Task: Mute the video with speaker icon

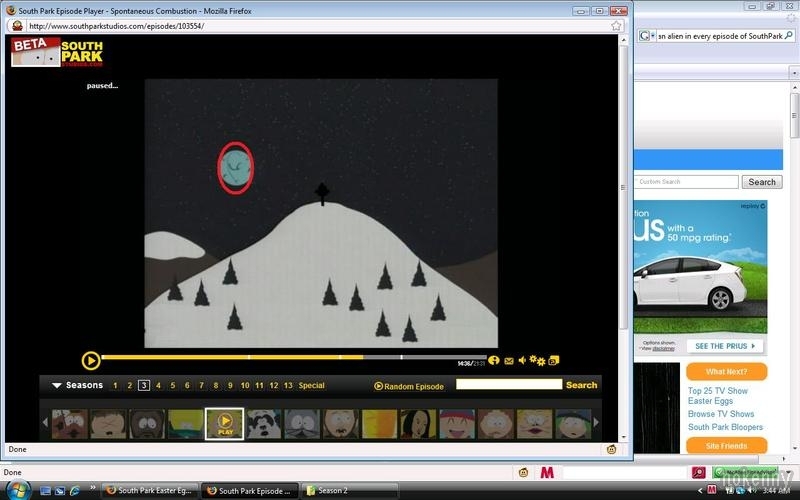Action: (x=522, y=360)
